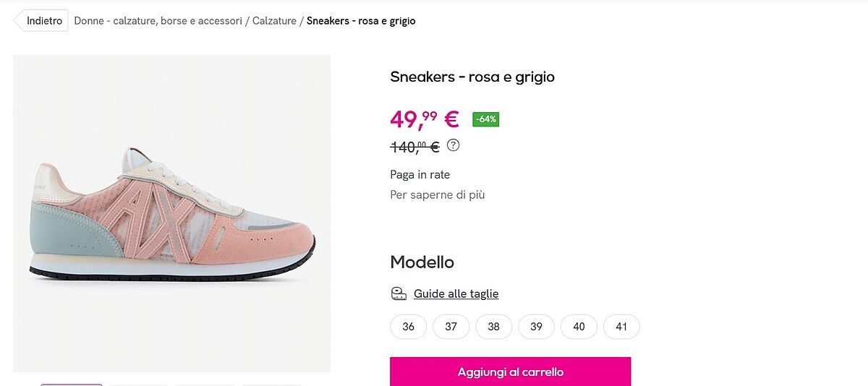
Task: Pick size 38
Action: pos(493,327)
